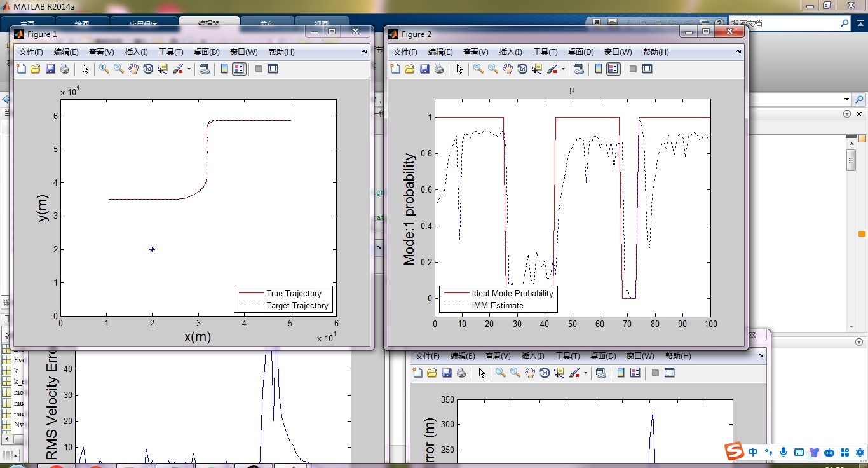Open current folder path dropdown in MATLAB window

click(x=846, y=99)
